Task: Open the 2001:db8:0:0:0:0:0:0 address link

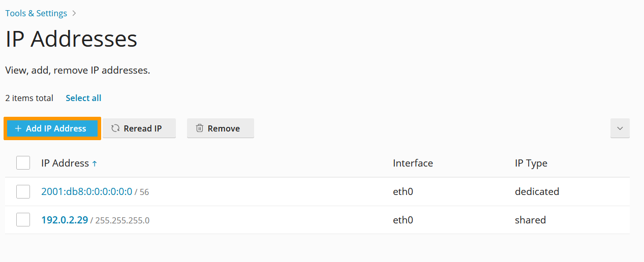Action: [86, 191]
